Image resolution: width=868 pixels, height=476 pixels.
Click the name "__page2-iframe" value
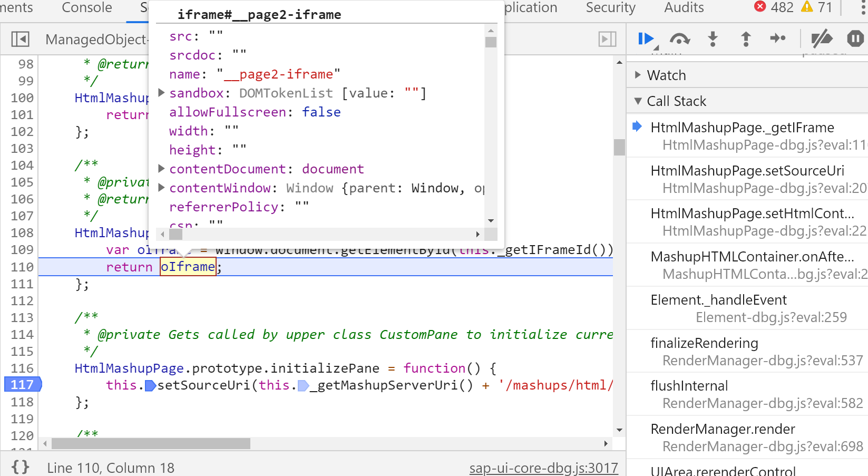278,74
